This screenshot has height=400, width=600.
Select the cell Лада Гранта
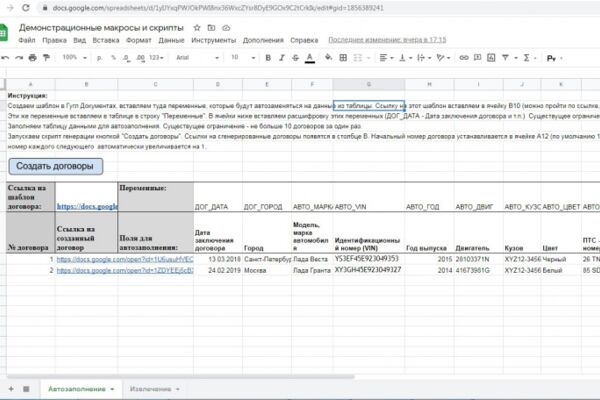(312, 270)
